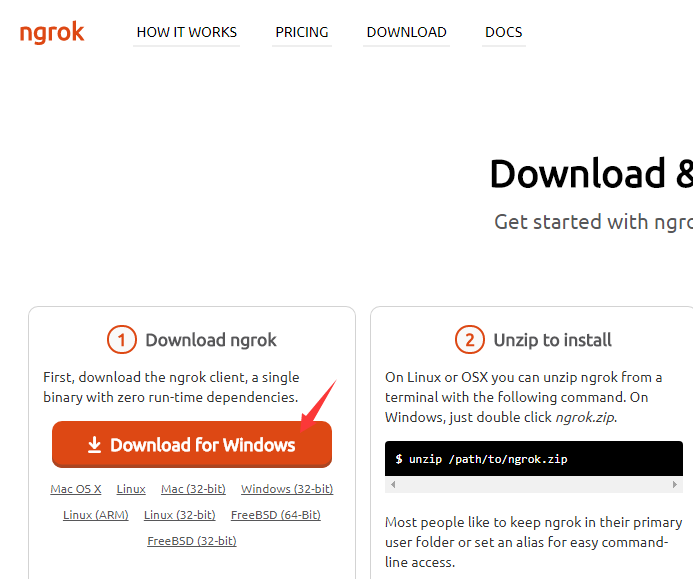Screen dimensions: 693x579
Task: Select the Windows (32-bit) download link
Action: pos(287,489)
